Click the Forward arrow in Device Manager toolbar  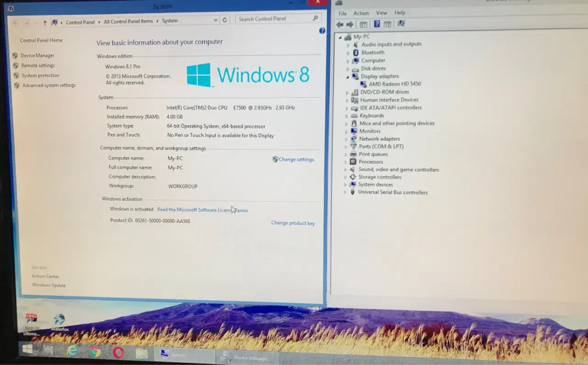tap(349, 24)
